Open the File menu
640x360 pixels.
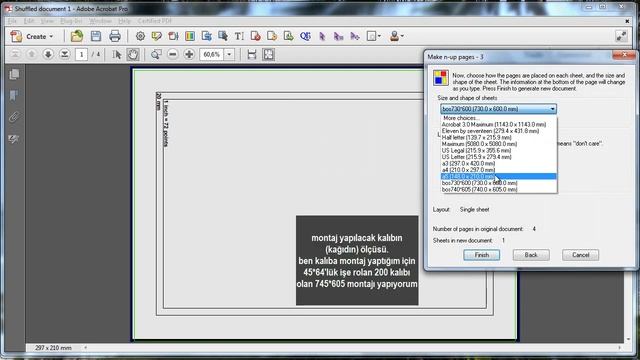(12, 21)
